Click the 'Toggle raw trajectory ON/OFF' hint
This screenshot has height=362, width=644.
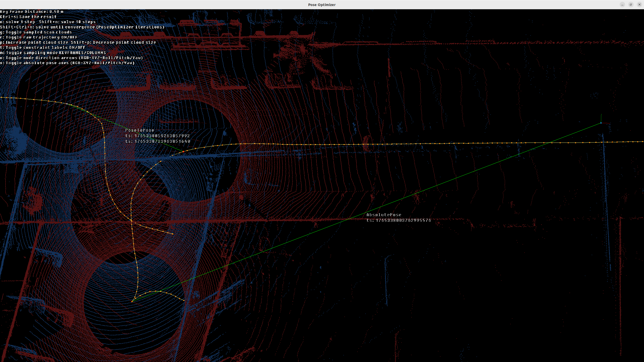39,37
